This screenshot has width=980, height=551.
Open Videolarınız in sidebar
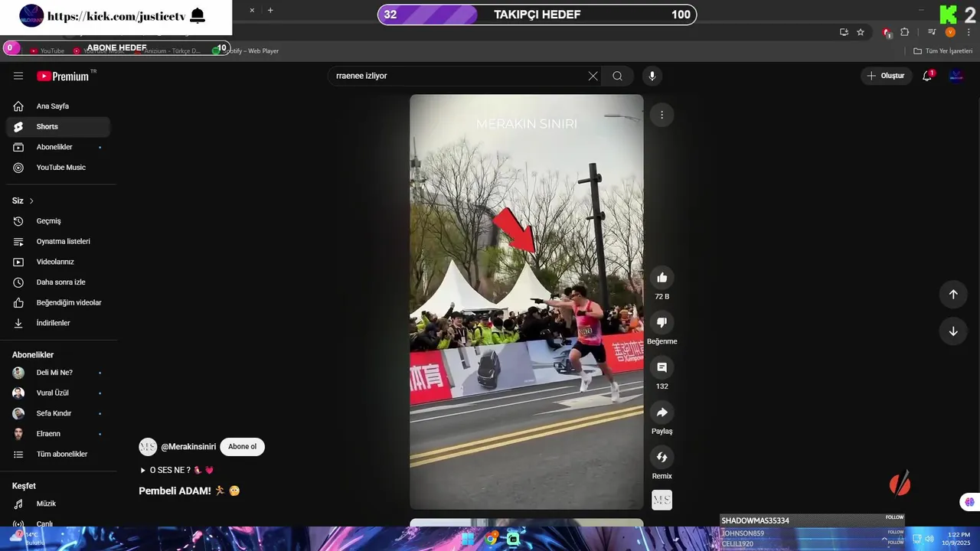pos(58,262)
